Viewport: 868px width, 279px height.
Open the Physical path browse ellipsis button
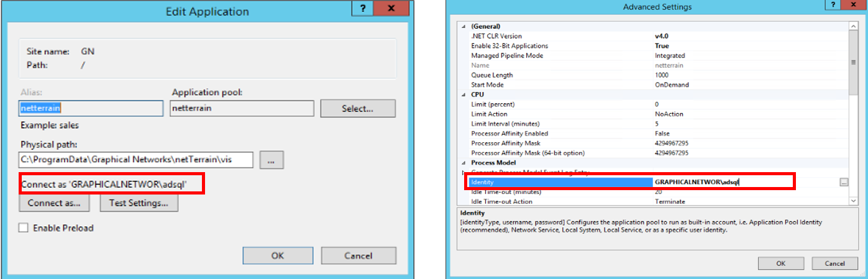[272, 160]
